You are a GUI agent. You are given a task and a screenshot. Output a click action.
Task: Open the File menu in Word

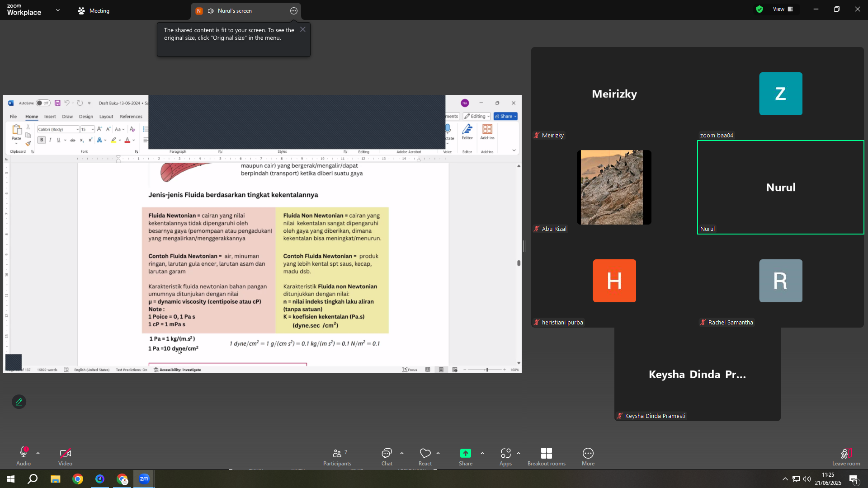(x=14, y=117)
